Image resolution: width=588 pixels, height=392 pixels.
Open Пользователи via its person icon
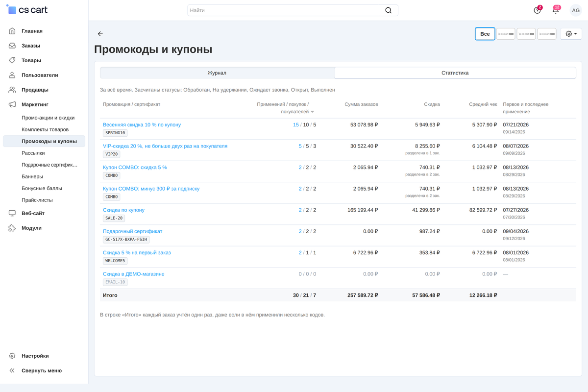(x=12, y=75)
